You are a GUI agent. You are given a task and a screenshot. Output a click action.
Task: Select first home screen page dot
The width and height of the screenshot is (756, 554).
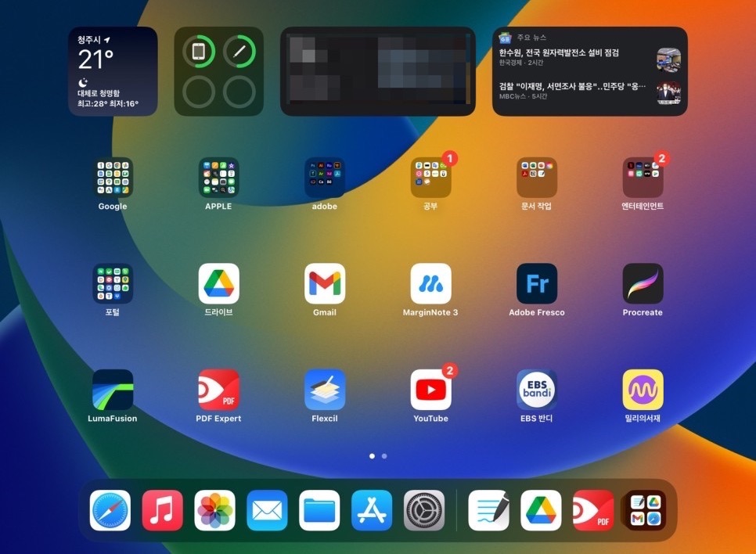pyautogui.click(x=372, y=455)
